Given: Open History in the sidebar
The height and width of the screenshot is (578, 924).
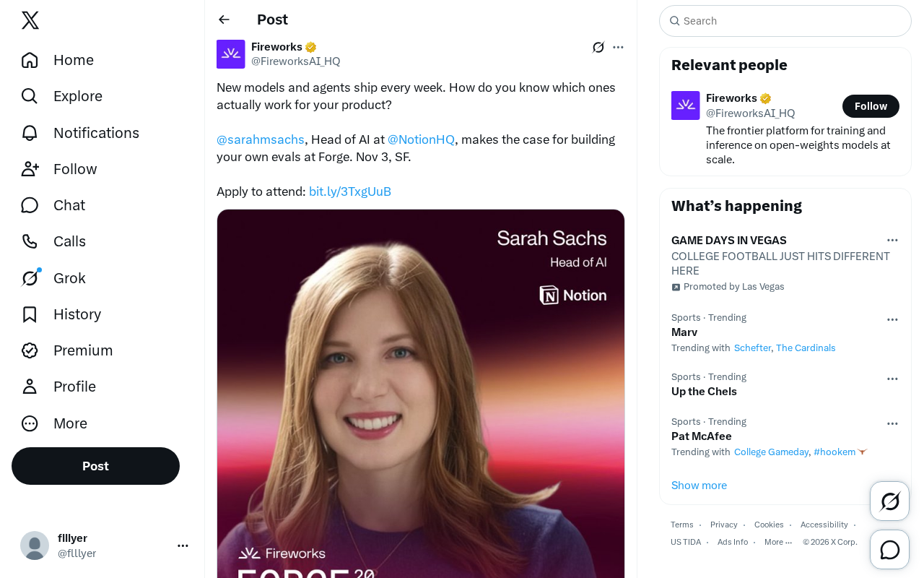Looking at the screenshot, I should click(61, 314).
